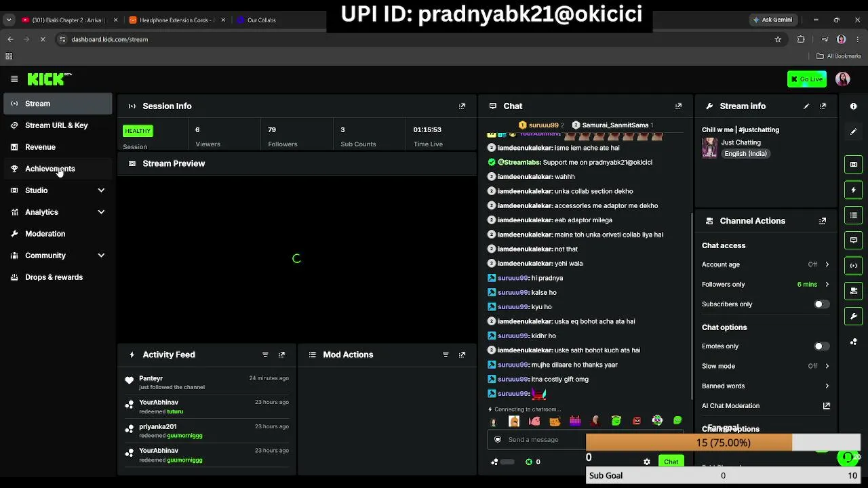Open Slow mode setting chevron

point(827,367)
